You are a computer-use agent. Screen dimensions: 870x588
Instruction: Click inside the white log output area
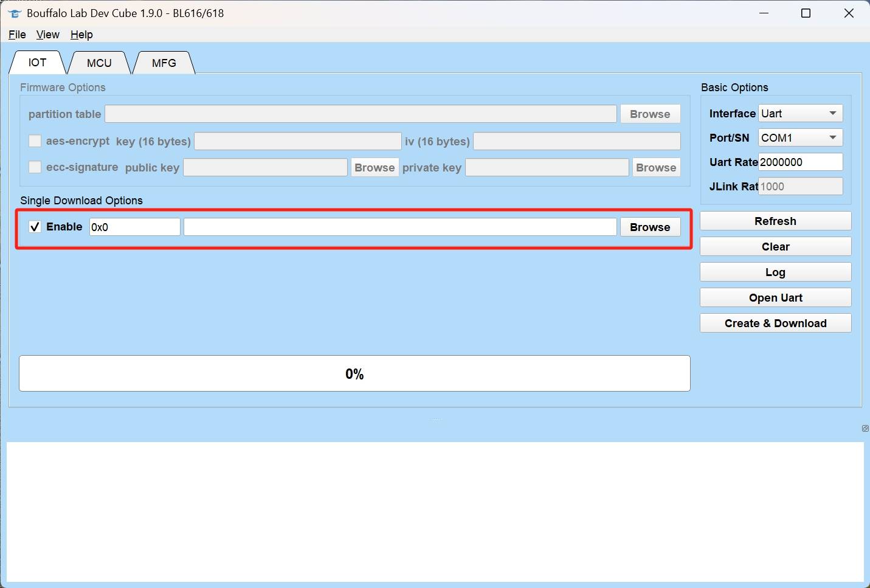tap(435, 511)
